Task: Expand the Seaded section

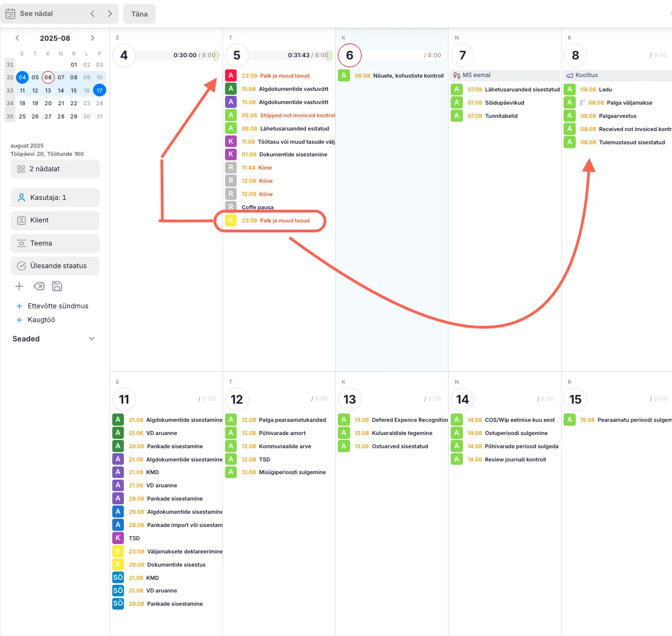Action: point(91,339)
